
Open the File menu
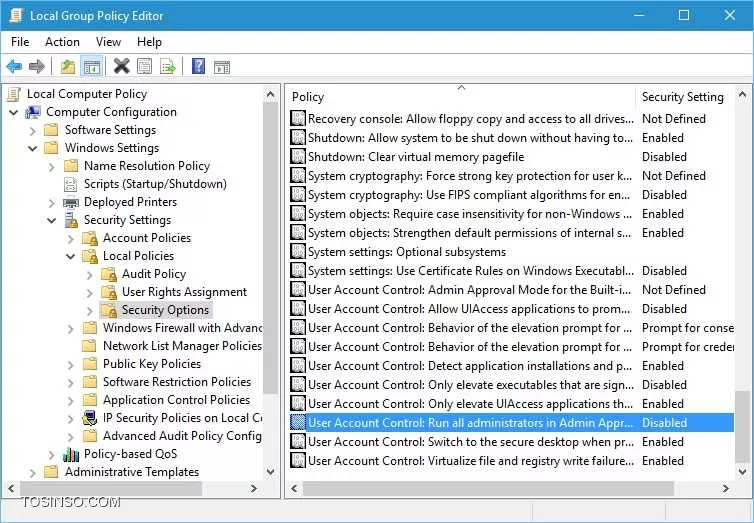(x=20, y=42)
